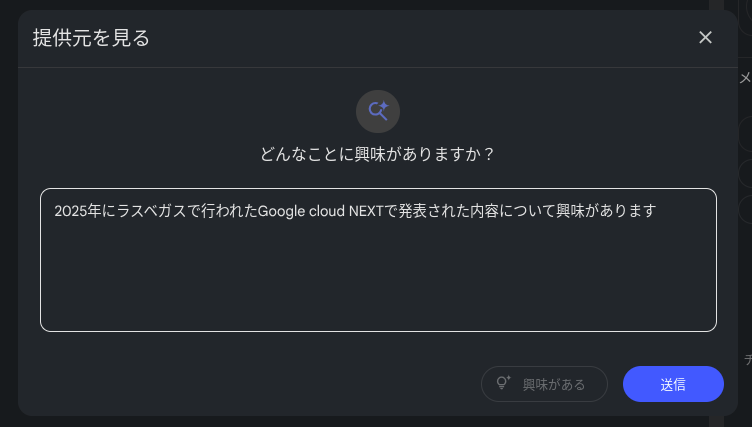Submit the query with the 送信 button
The height and width of the screenshot is (427, 752).
(673, 384)
